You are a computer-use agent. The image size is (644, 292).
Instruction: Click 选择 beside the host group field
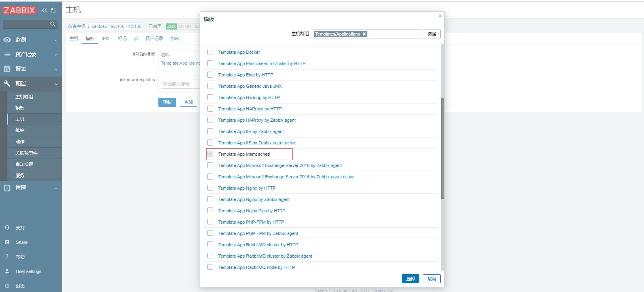click(x=432, y=34)
